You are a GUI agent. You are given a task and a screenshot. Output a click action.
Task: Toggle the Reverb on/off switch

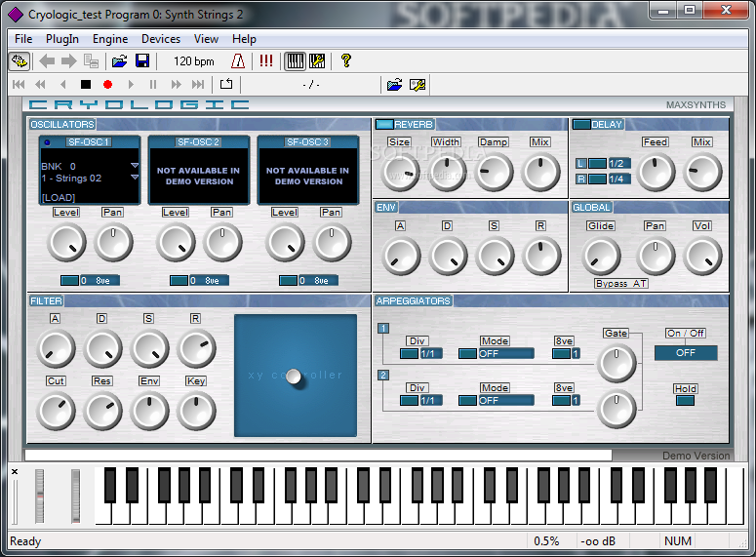point(384,125)
